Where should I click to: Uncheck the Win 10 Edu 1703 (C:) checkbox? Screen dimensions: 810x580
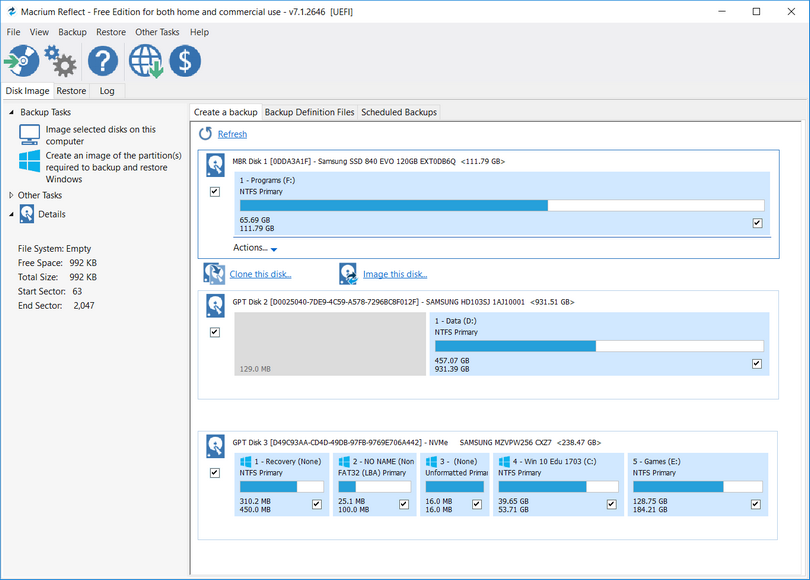[612, 504]
